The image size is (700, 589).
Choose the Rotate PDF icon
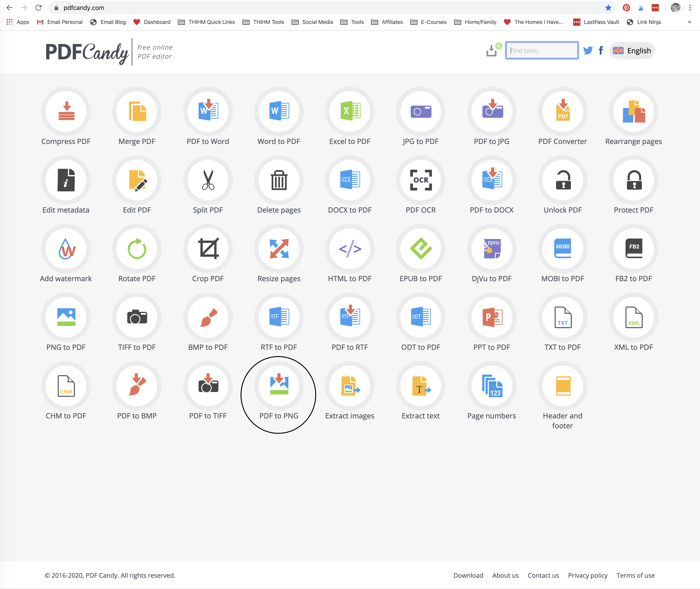tap(137, 249)
